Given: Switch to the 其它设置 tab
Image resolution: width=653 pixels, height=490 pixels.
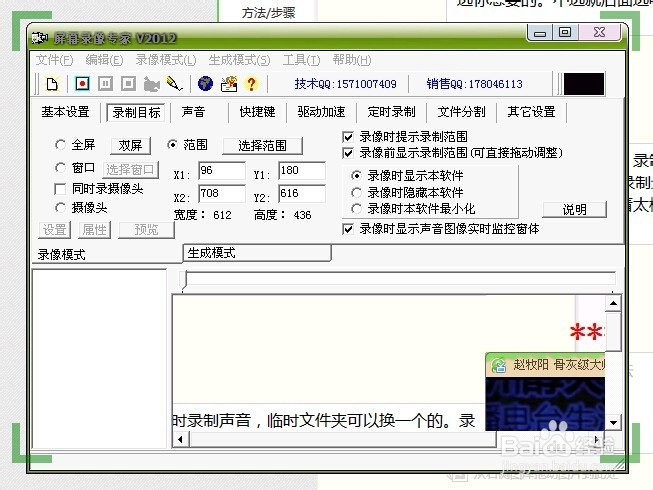Looking at the screenshot, I should click(531, 112).
